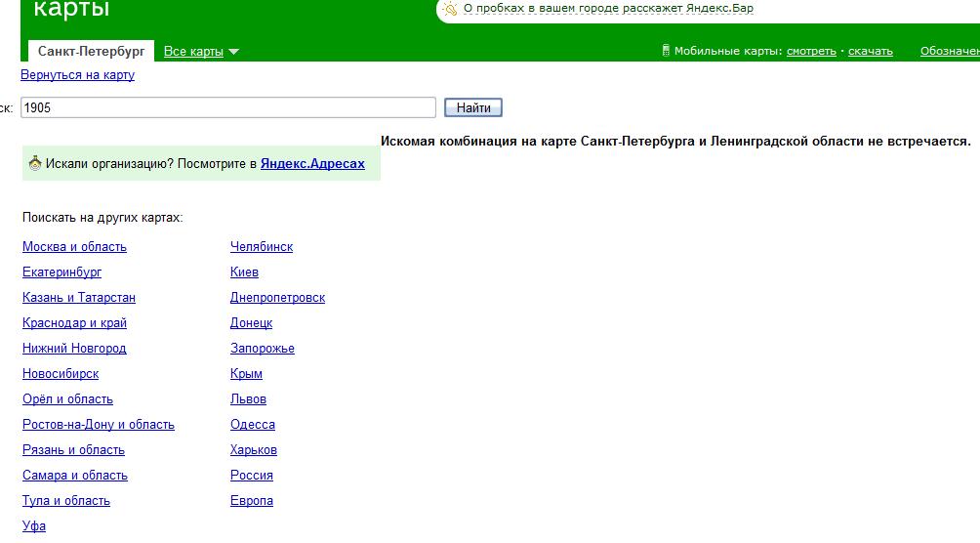
Task: Search on Рязань и область map
Action: [x=74, y=450]
